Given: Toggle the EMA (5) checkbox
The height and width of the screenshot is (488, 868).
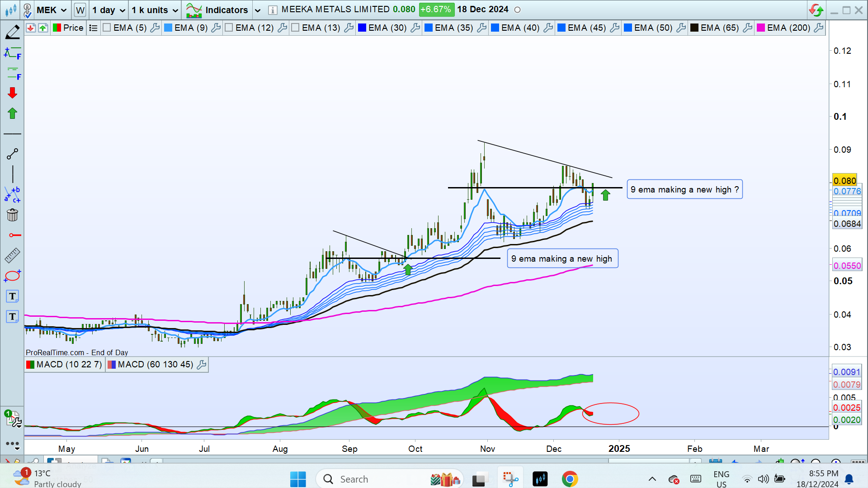Looking at the screenshot, I should [x=107, y=28].
